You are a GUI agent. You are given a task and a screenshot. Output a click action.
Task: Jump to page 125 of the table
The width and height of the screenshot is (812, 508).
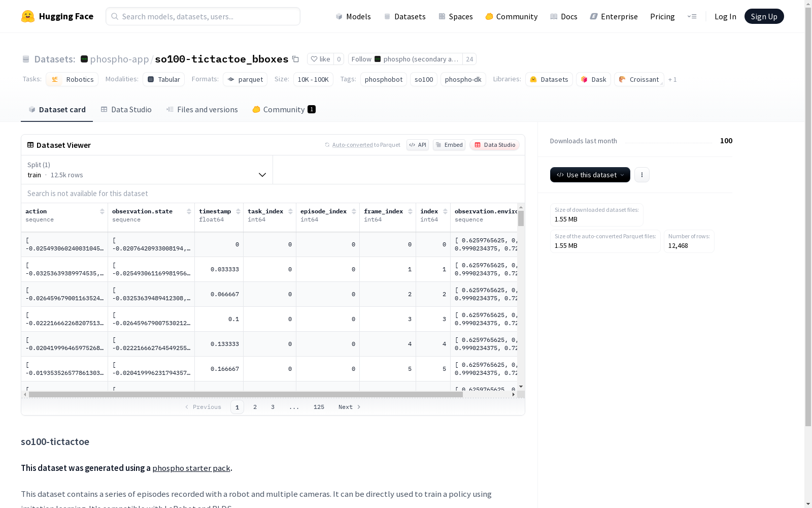(319, 407)
